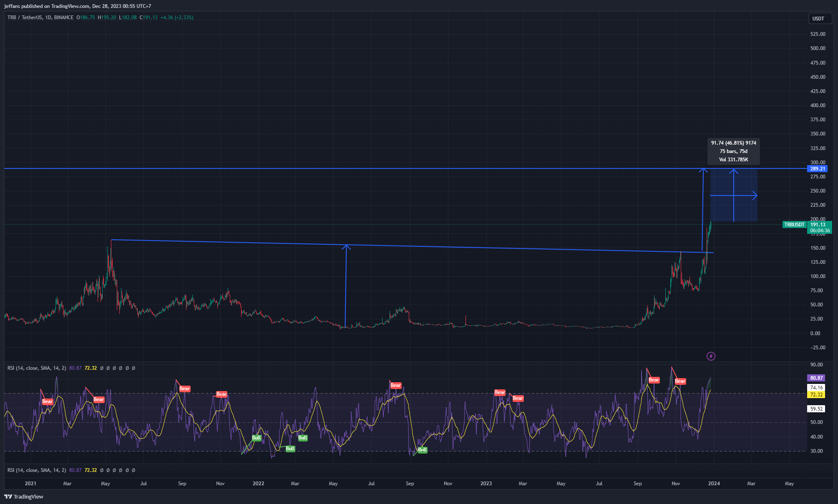Viewport: 838px width, 504px height.
Task: Click the 289.21 horizontal line price label
Action: tap(818, 169)
